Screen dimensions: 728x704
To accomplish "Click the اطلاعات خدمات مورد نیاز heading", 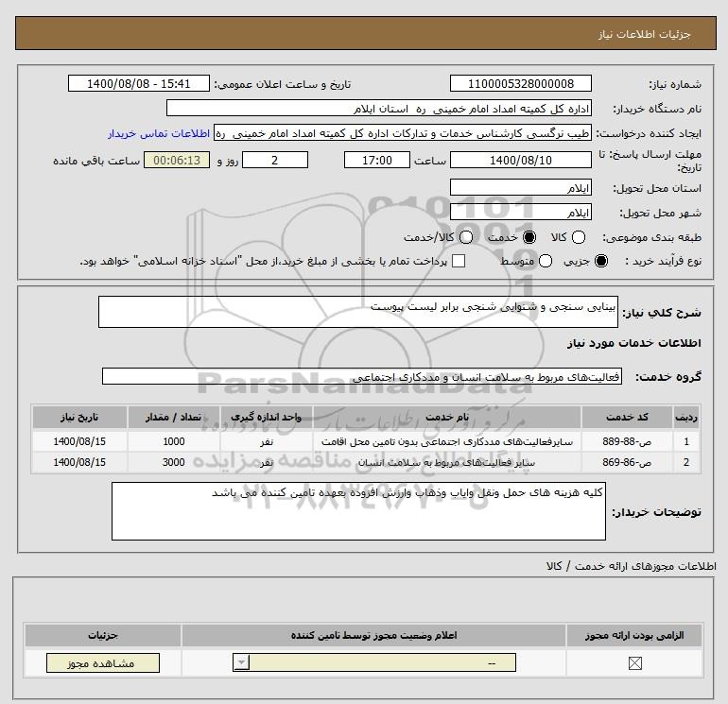I will [633, 343].
